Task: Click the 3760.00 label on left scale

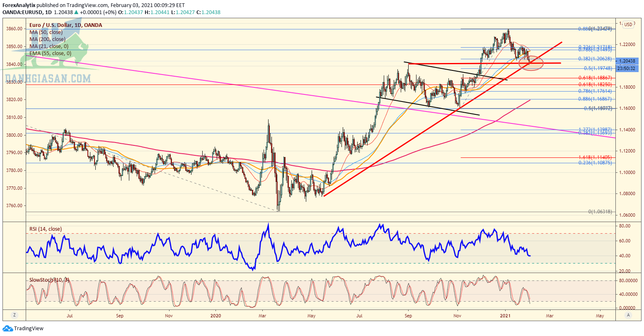Action: click(x=14, y=206)
